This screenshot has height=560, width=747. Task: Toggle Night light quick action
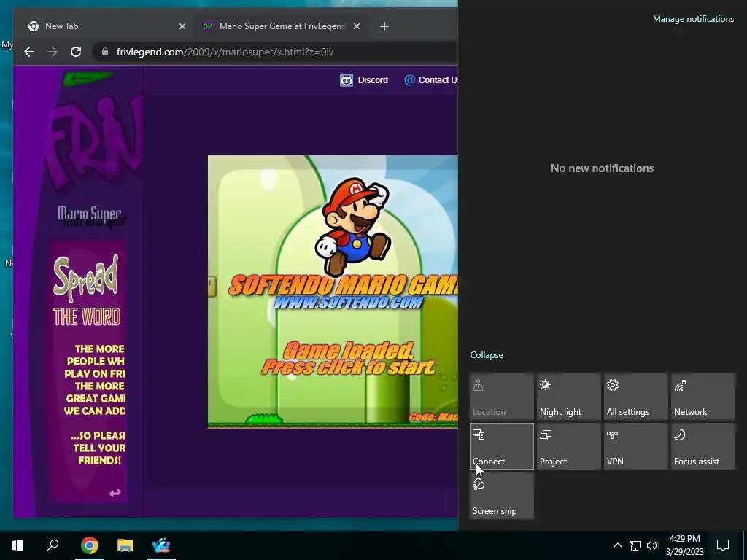click(x=569, y=396)
